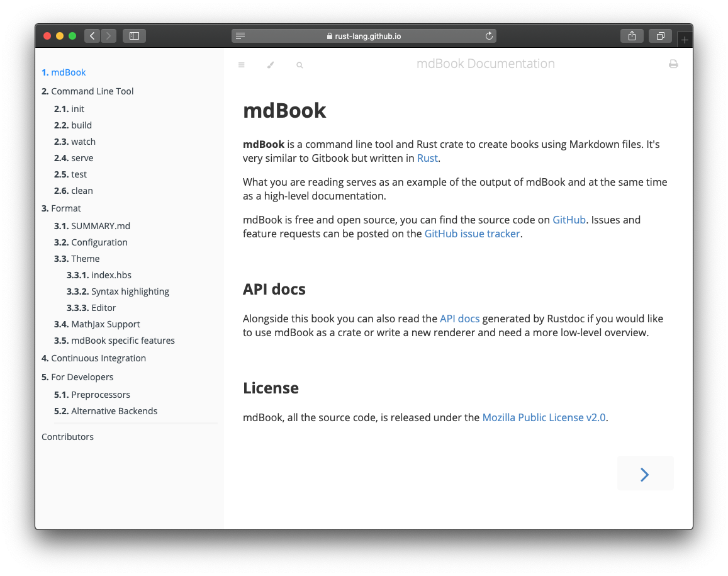Open Mozilla Public License v2.0 link
The width and height of the screenshot is (728, 576).
click(544, 417)
